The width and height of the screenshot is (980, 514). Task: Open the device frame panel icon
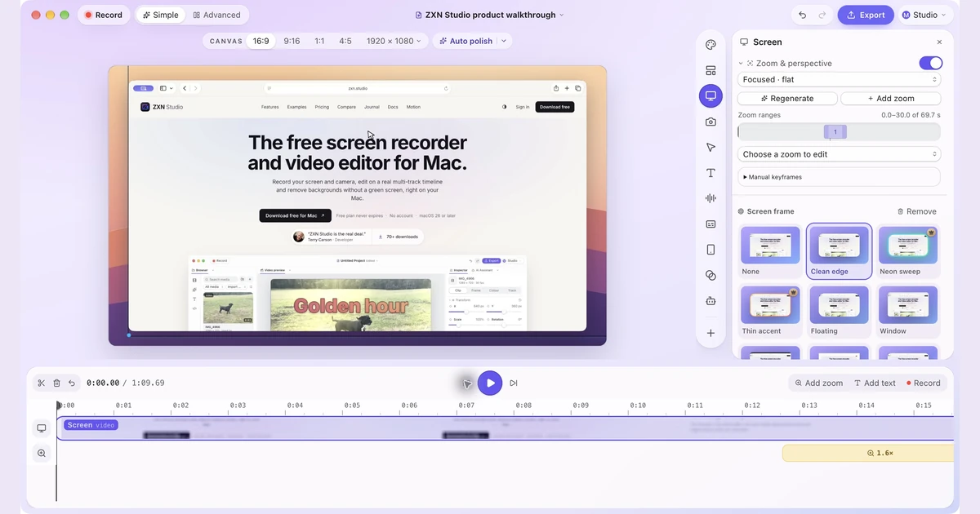click(x=710, y=250)
